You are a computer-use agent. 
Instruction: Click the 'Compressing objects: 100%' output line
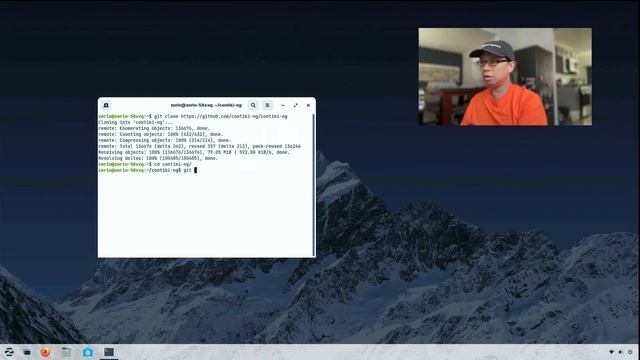click(164, 140)
